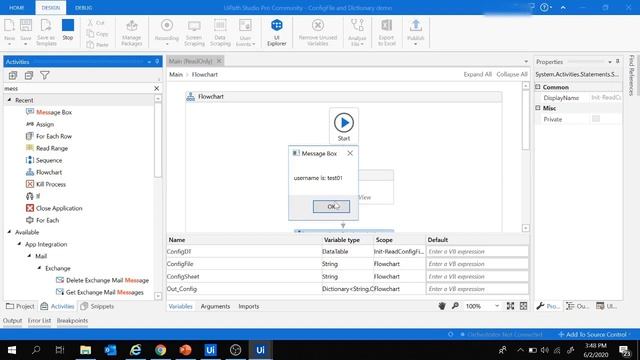Open the Recording tool

(167, 32)
